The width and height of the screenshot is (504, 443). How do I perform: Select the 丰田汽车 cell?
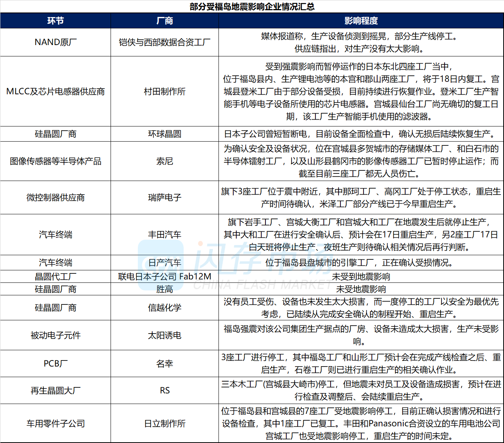pyautogui.click(x=165, y=235)
